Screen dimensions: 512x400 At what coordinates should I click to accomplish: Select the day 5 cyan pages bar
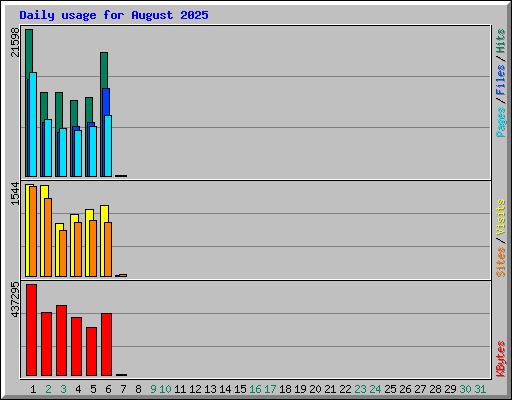click(93, 151)
